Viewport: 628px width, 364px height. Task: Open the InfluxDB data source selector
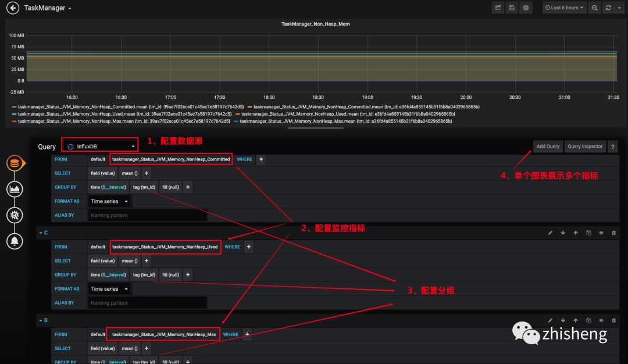[100, 147]
